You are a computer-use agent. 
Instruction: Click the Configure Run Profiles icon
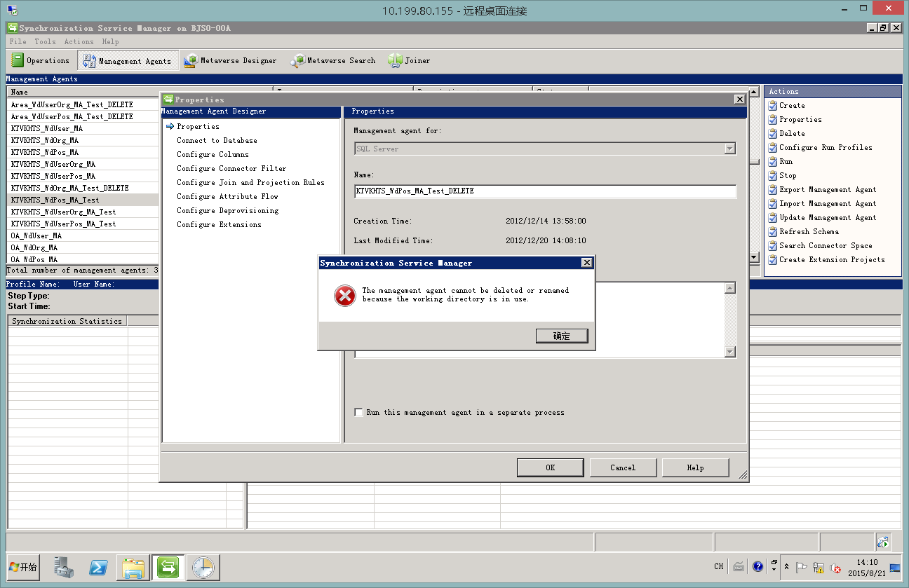772,147
